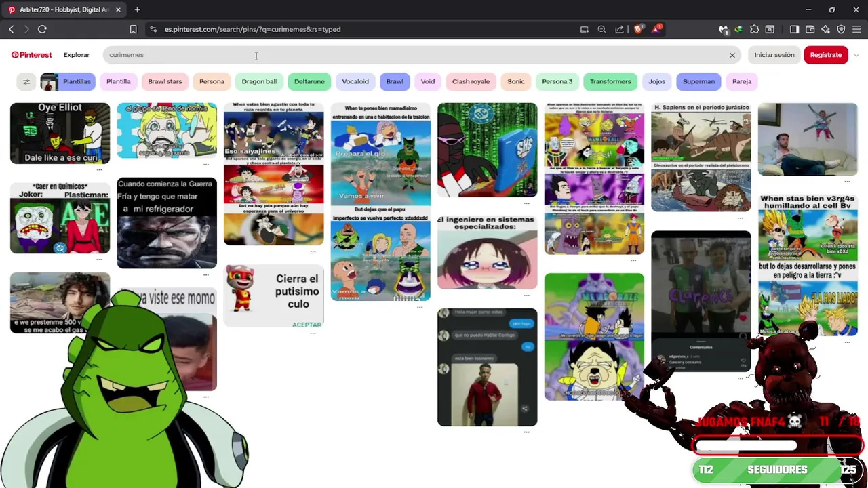Select the Vocaloid filter chip

355,82
